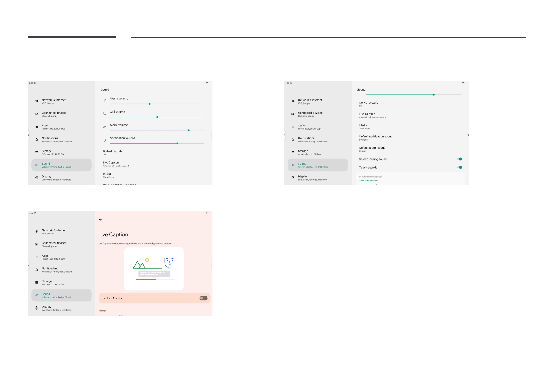Screen dimensions: 554x392
Task: Click the Alarm volume clock icon
Action: coord(104,127)
